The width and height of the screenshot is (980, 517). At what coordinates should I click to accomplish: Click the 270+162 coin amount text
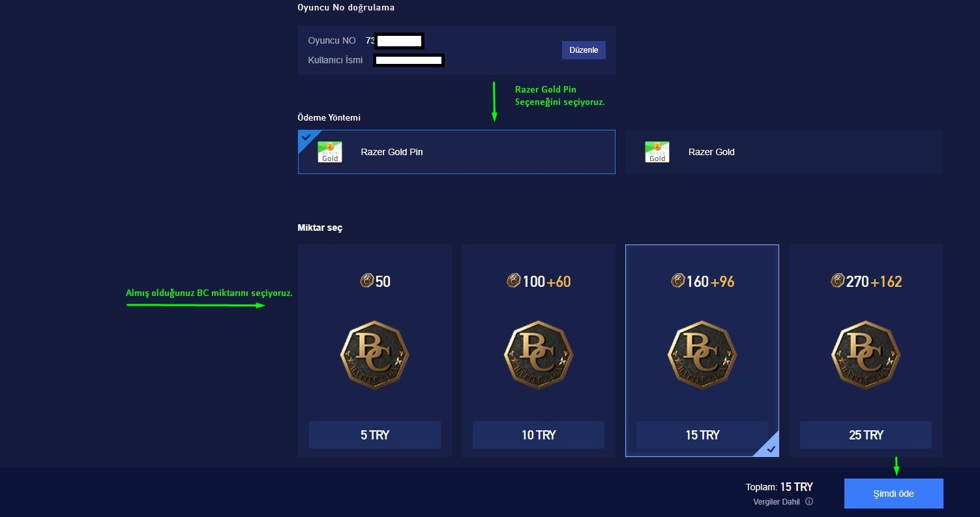coord(874,282)
